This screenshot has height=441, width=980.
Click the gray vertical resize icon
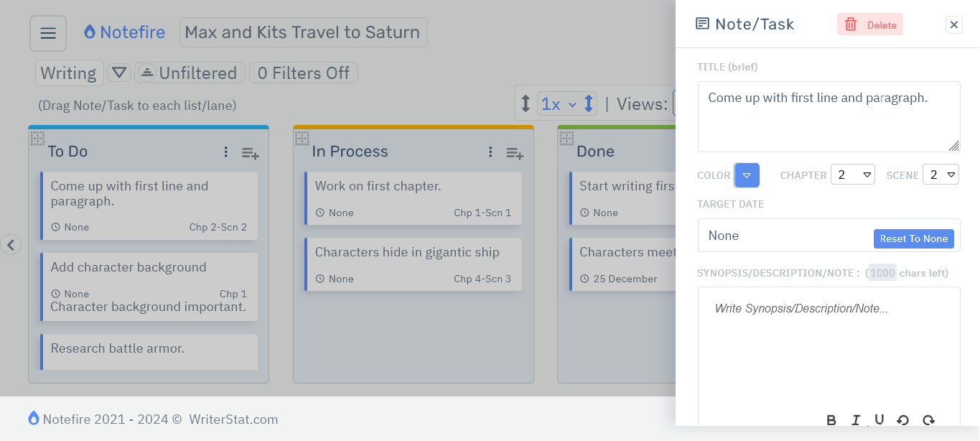point(525,103)
